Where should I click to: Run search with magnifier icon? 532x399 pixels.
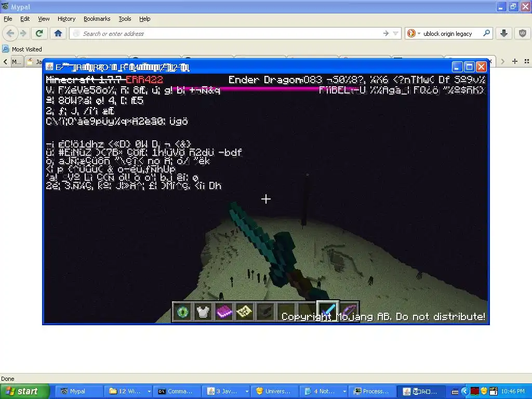click(486, 33)
